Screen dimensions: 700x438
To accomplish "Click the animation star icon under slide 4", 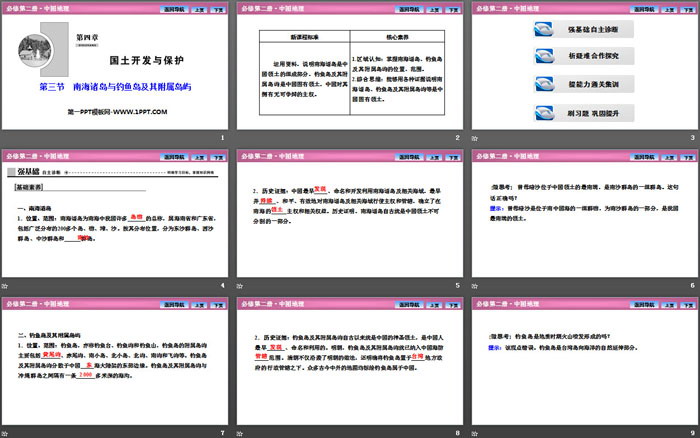I will point(4,286).
